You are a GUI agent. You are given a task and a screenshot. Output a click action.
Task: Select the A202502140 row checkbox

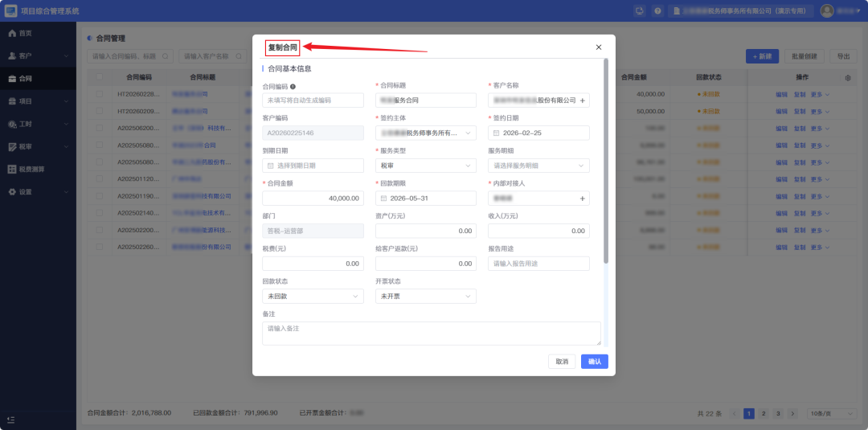coord(99,212)
